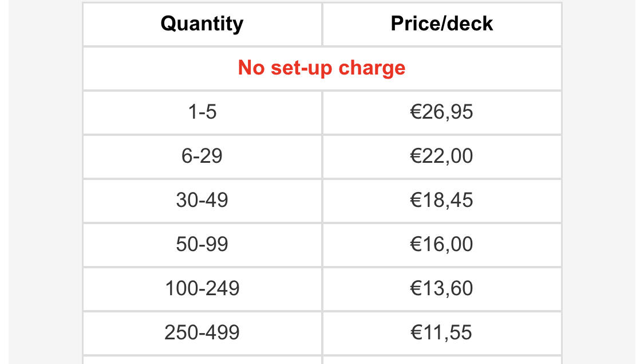Pick the highest price €26,95
The width and height of the screenshot is (644, 364).
coord(441,112)
